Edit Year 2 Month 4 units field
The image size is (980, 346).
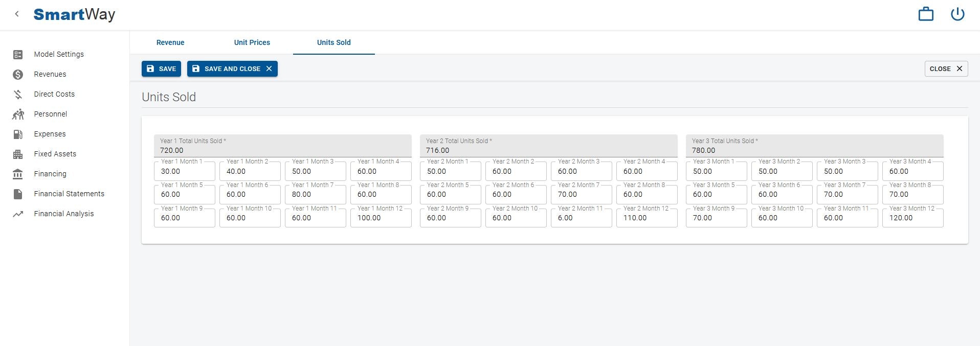[647, 171]
